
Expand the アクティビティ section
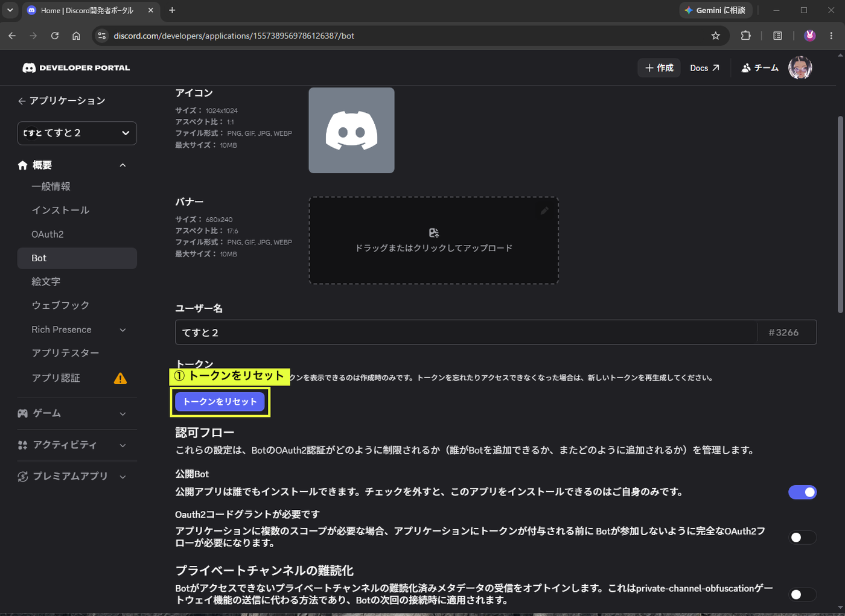click(123, 445)
